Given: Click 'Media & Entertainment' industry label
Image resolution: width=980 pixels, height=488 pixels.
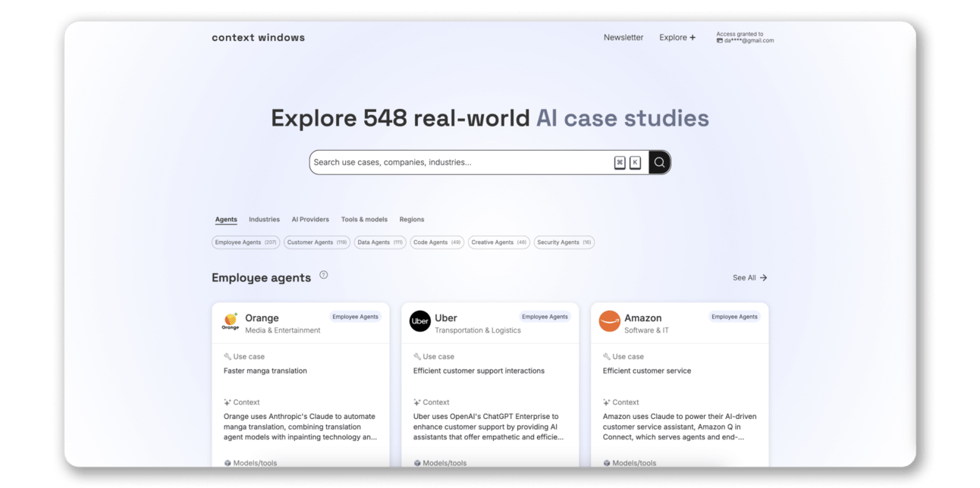Looking at the screenshot, I should pos(283,330).
